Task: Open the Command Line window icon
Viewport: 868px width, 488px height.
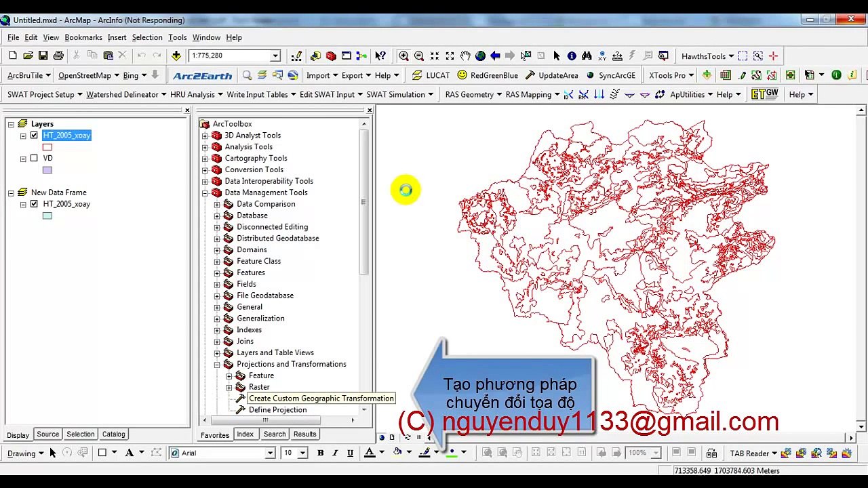Action: (x=347, y=56)
